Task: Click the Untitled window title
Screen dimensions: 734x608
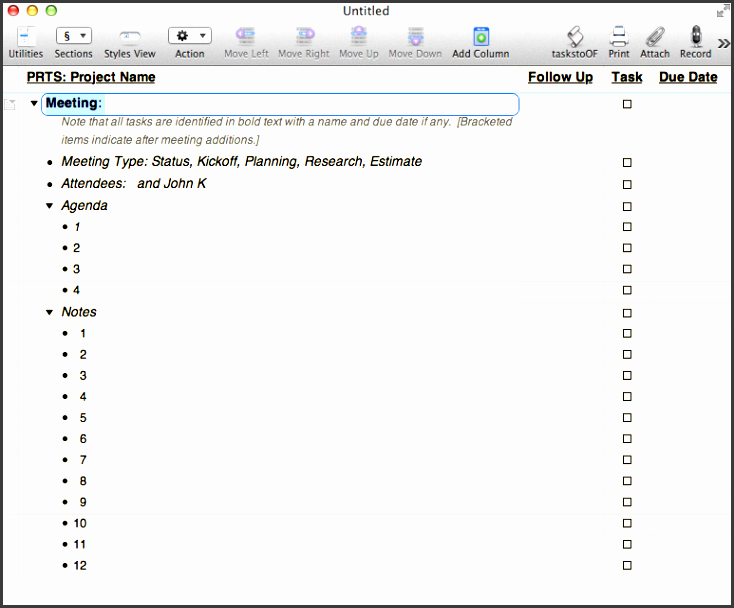Action: 366,10
